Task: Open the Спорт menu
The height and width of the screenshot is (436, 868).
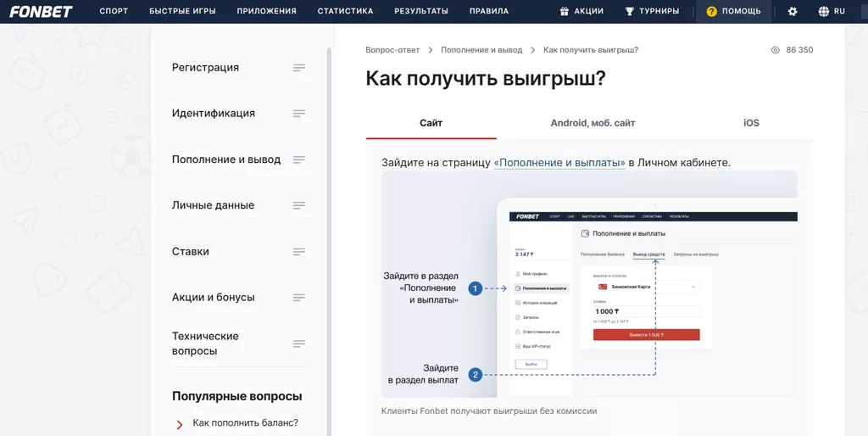Action: [x=114, y=11]
